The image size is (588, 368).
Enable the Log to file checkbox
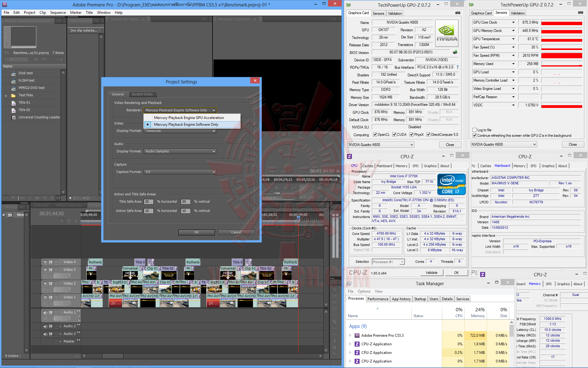(474, 130)
